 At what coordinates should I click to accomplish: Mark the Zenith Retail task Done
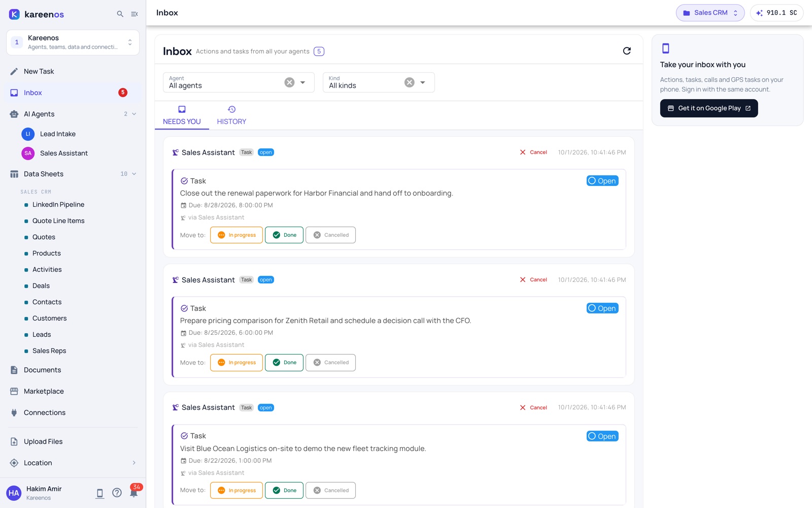click(284, 363)
